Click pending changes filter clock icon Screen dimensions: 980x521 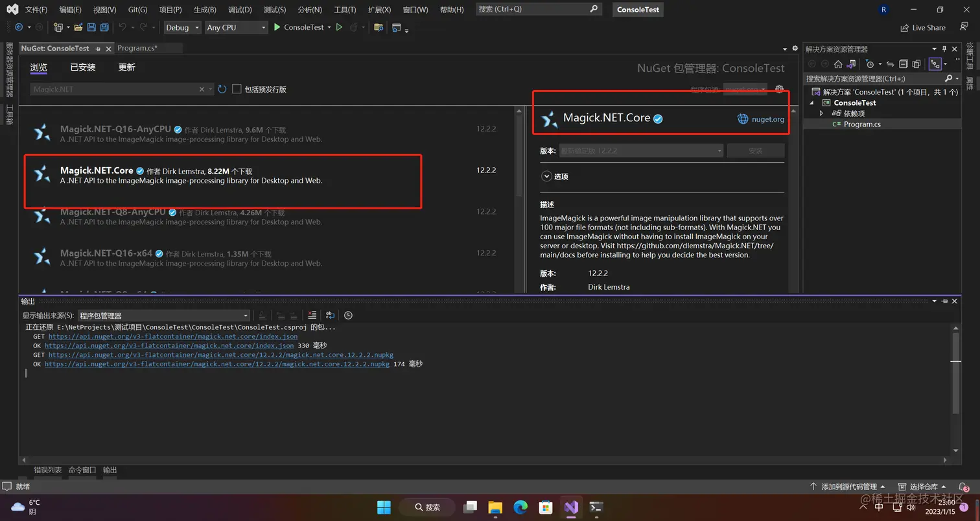tap(870, 64)
